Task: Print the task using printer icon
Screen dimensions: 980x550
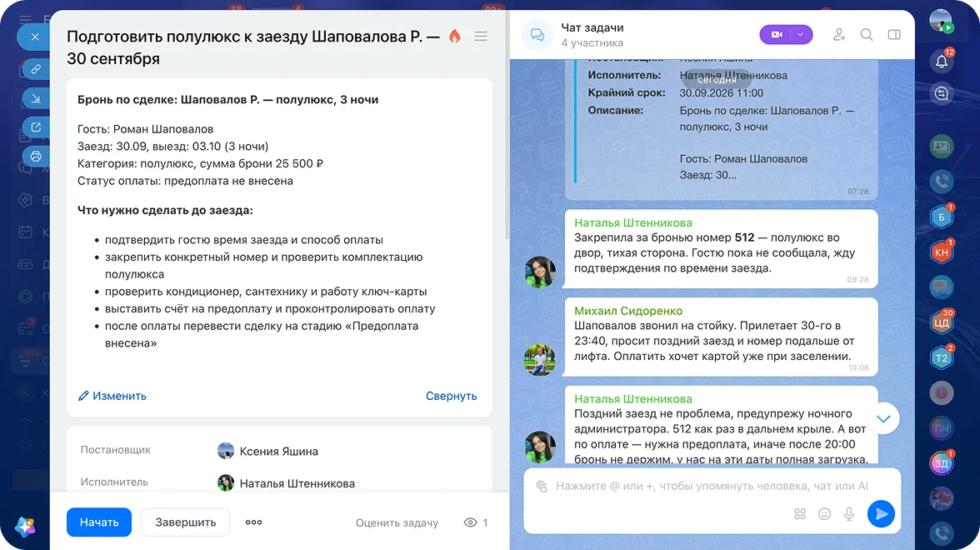Action: pos(36,157)
